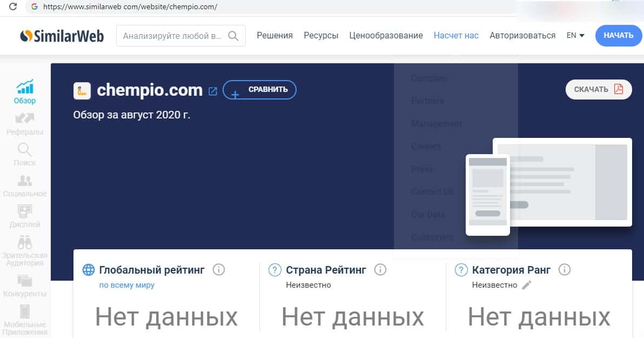Select Management in the dropdown menu

point(437,123)
